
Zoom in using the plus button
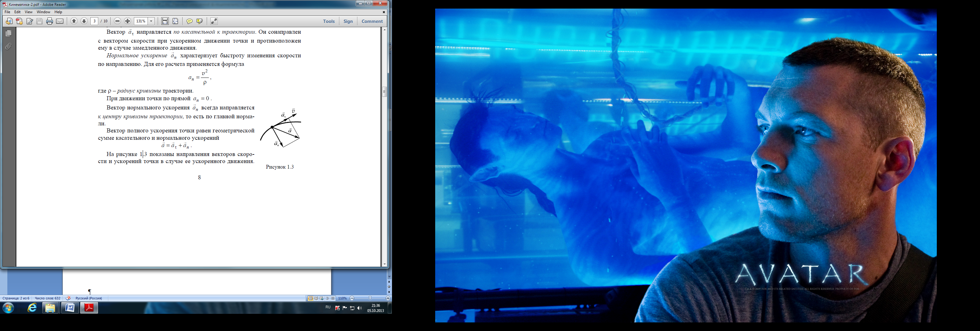pos(128,21)
